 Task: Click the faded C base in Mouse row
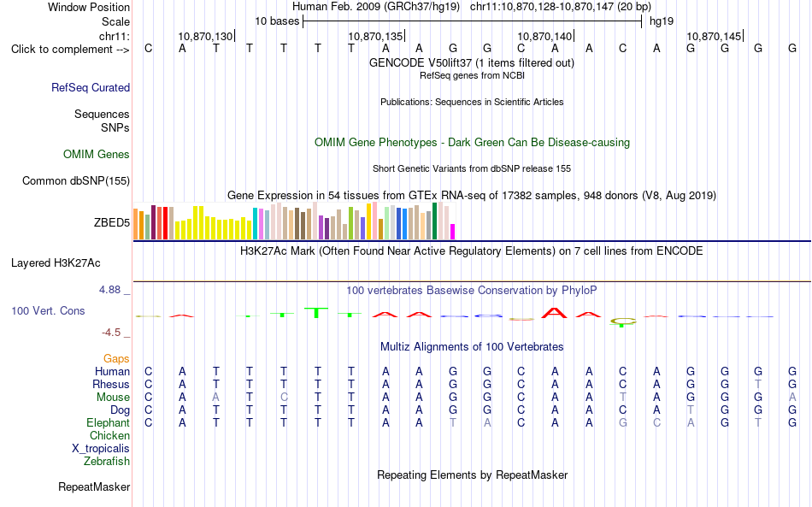point(284,398)
